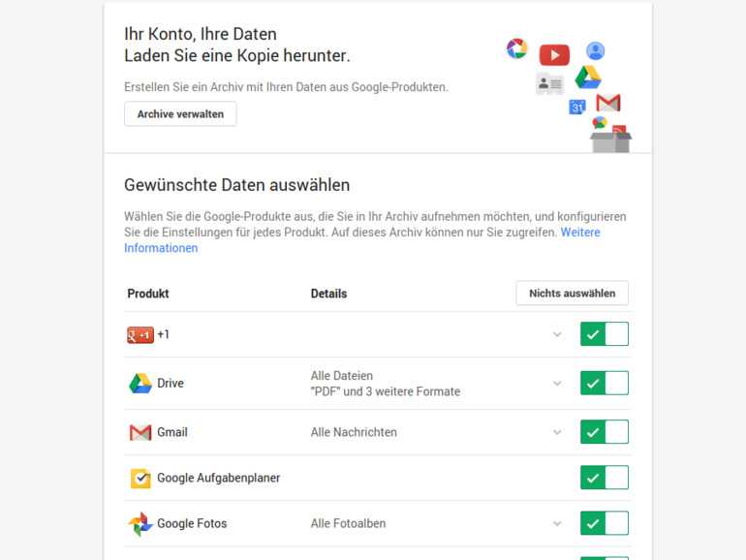This screenshot has width=746, height=560.
Task: Click the contacts card icon in header
Action: [x=550, y=83]
